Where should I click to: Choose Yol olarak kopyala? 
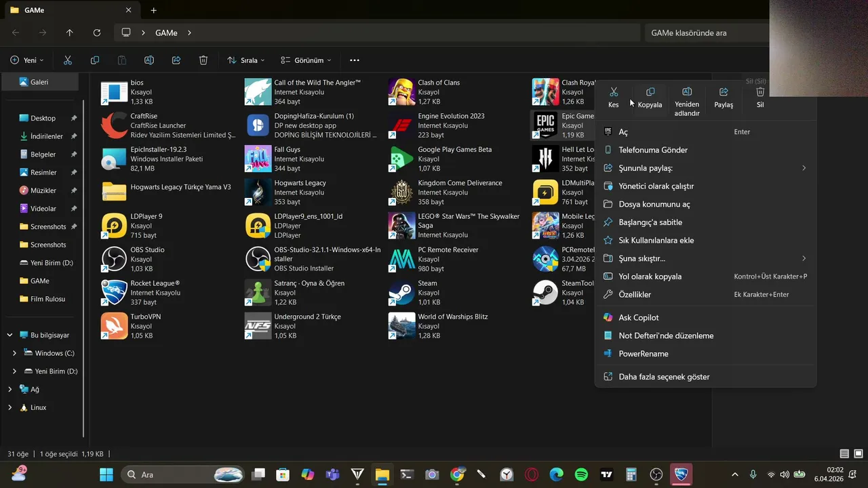(x=705, y=277)
